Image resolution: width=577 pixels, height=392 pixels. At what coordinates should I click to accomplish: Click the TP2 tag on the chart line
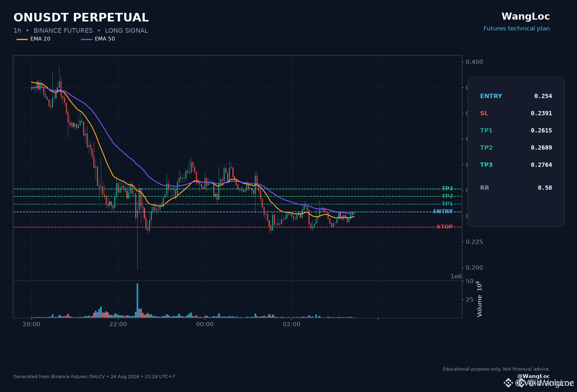pyautogui.click(x=447, y=196)
